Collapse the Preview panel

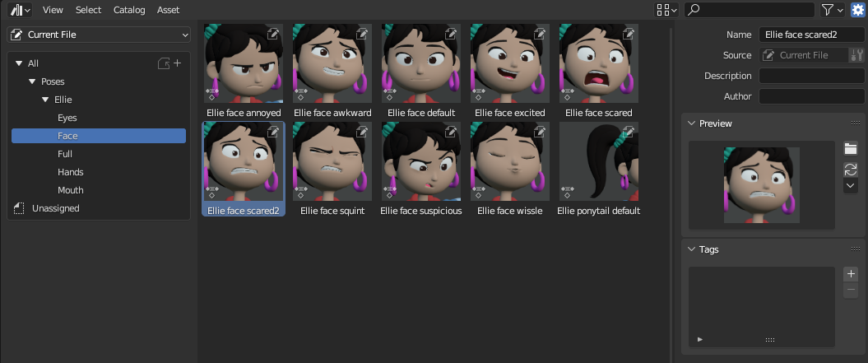(x=691, y=123)
